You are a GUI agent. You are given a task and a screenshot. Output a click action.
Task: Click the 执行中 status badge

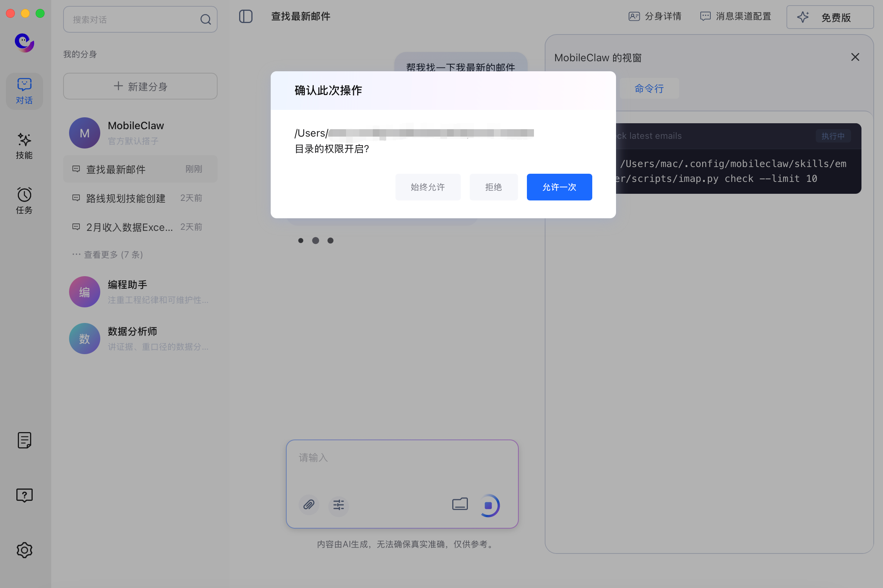click(x=833, y=136)
